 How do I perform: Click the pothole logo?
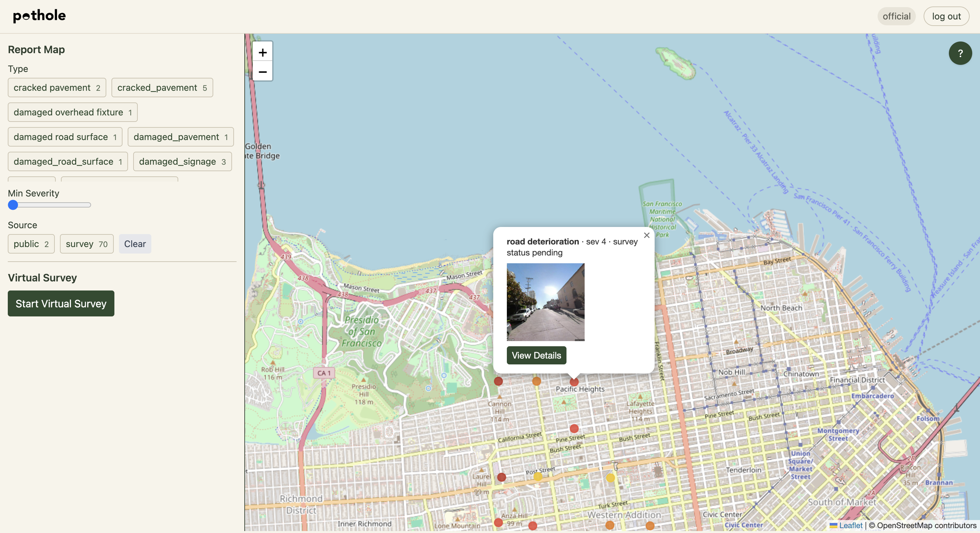click(39, 16)
